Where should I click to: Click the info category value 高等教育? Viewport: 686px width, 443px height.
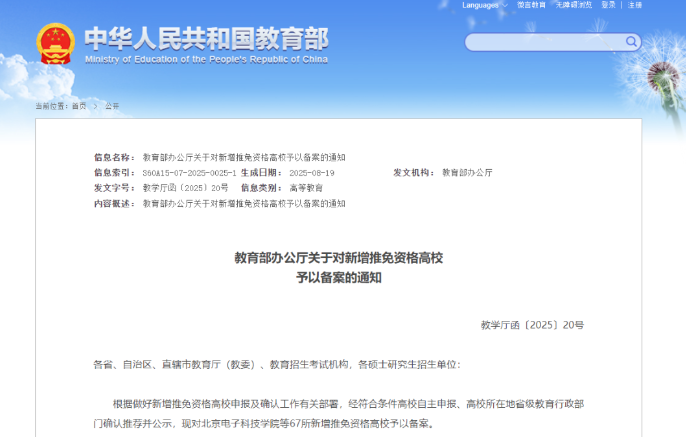306,188
